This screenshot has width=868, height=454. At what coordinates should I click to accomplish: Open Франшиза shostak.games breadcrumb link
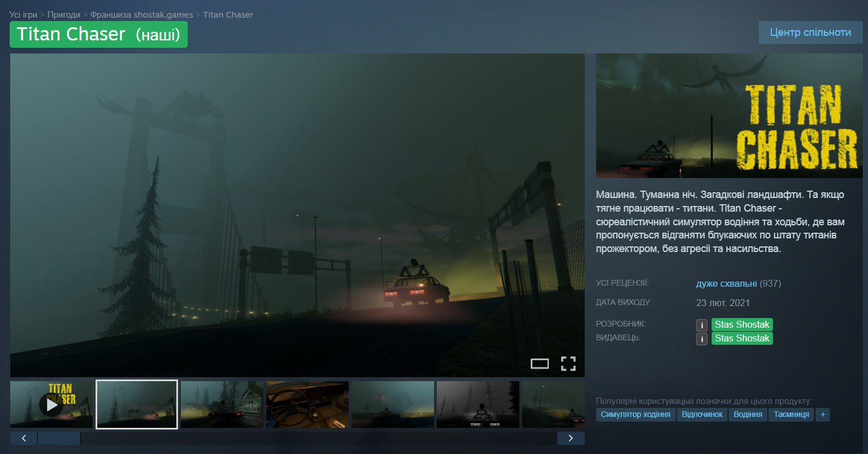[141, 15]
